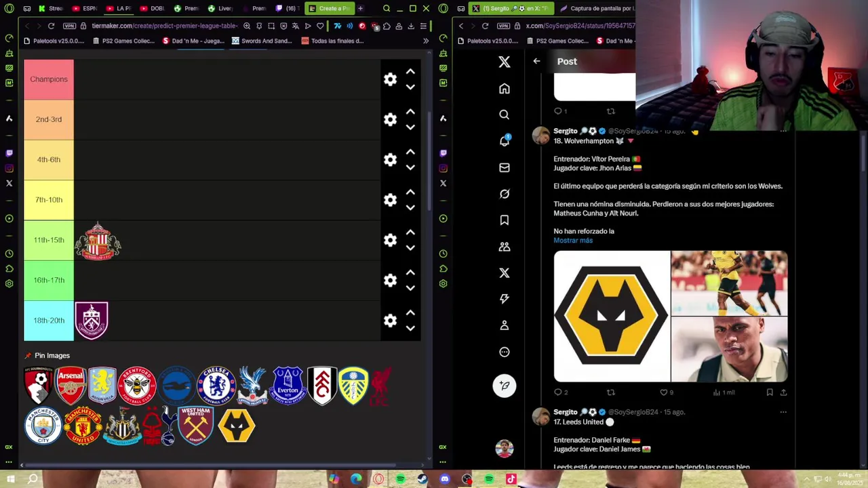This screenshot has width=868, height=488.
Task: Move 18th-20th row down with arrow
Action: (x=410, y=328)
